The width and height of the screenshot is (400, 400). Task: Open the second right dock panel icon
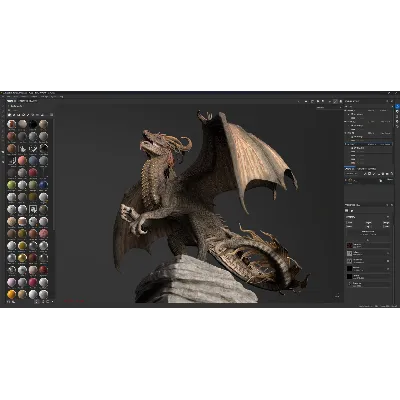tap(397, 111)
